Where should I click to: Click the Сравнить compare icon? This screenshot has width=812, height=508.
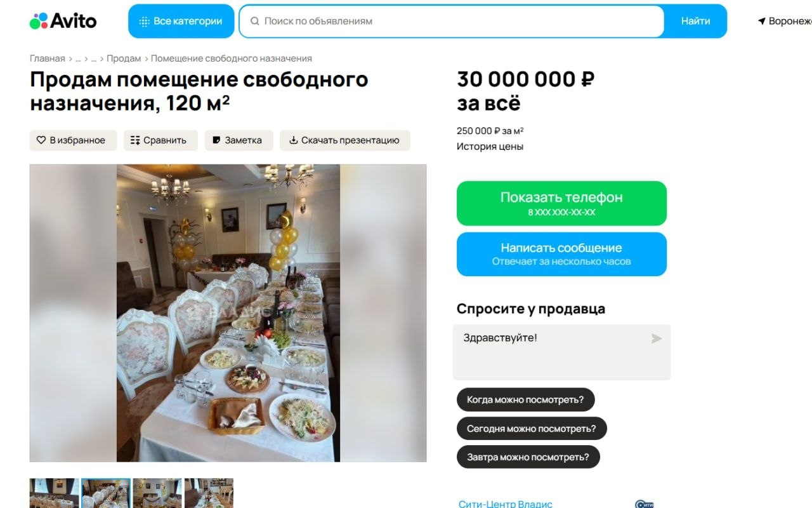[135, 140]
